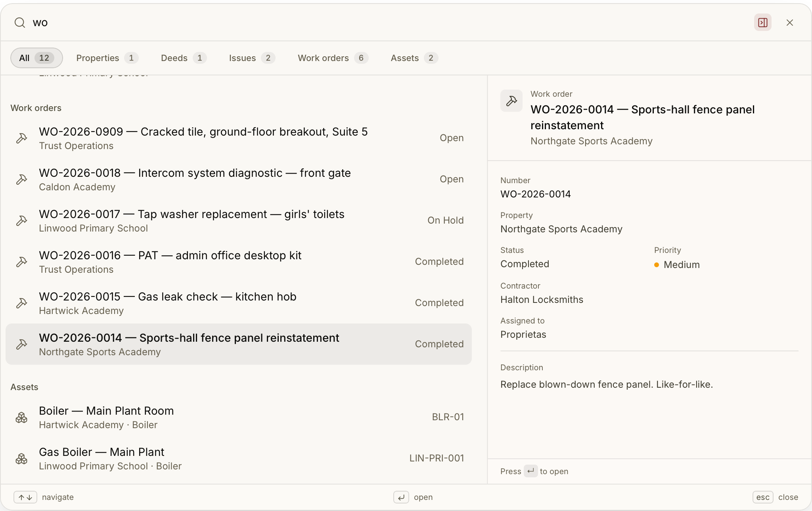Click the Work orders section heading

pyautogui.click(x=36, y=108)
